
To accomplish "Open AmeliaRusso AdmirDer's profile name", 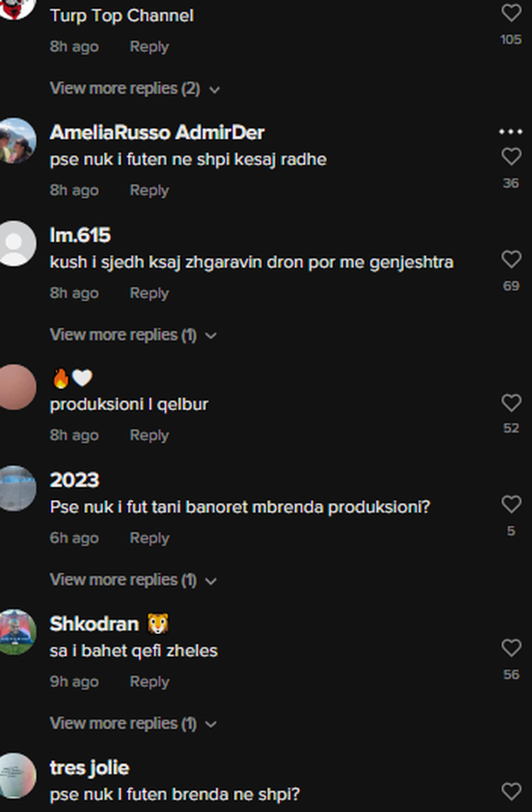I will click(x=157, y=132).
